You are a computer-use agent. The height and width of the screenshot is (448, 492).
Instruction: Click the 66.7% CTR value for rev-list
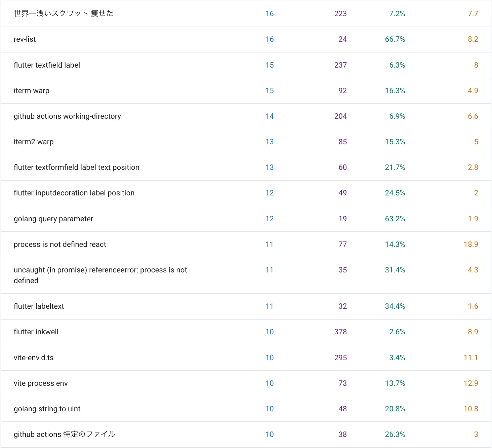tap(395, 39)
